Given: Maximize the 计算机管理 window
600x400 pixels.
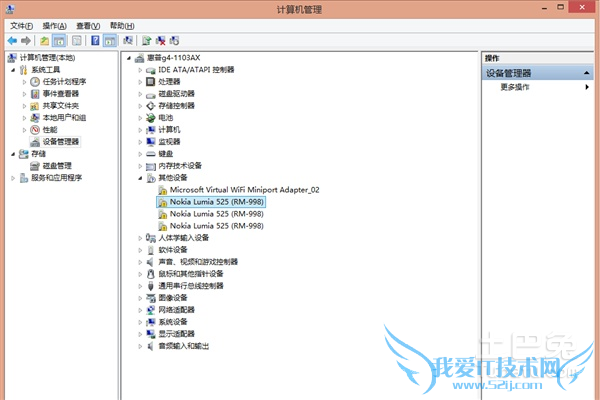Looking at the screenshot, I should coord(561,7).
